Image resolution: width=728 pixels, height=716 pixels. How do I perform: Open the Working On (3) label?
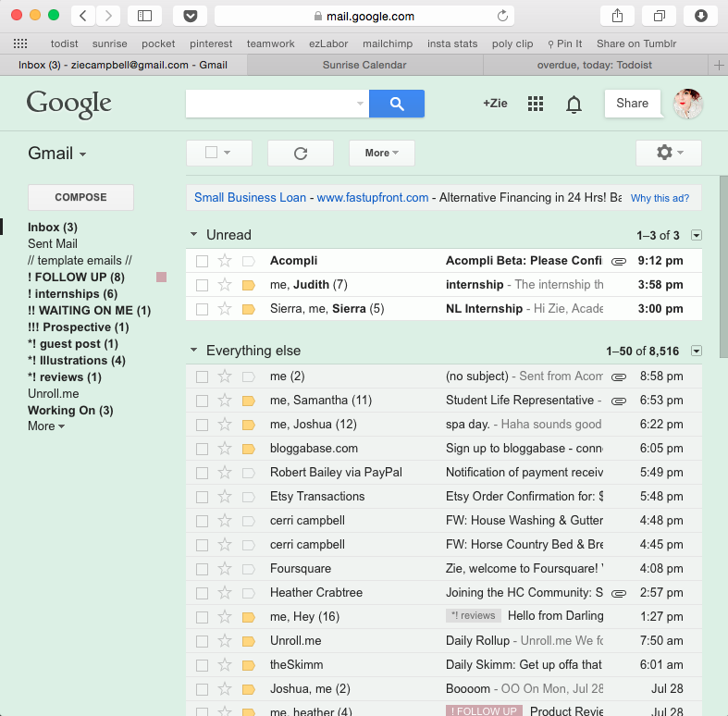pos(70,411)
